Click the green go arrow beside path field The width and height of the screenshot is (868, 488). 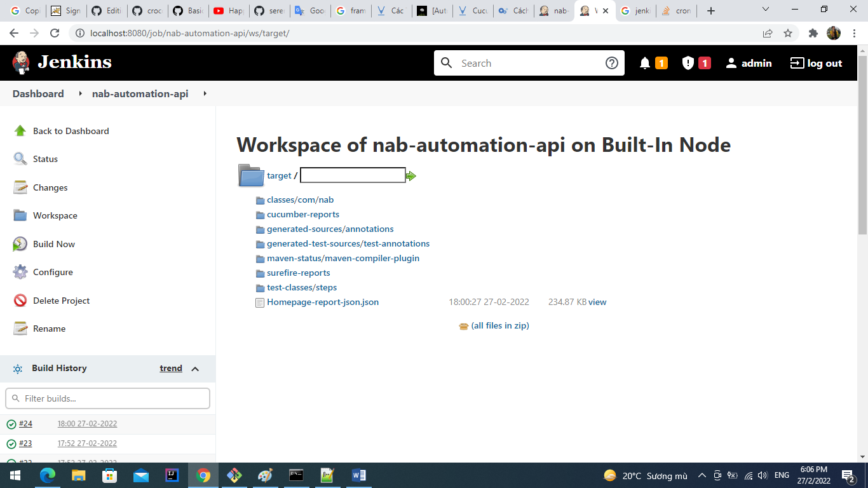pyautogui.click(x=411, y=176)
